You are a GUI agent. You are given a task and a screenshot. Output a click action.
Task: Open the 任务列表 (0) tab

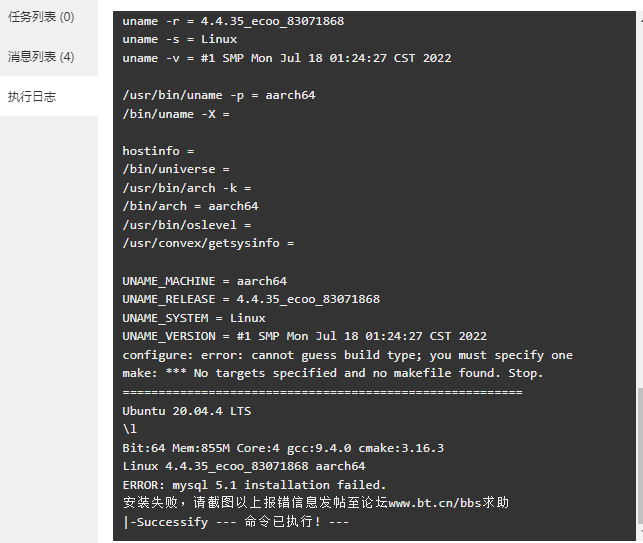pyautogui.click(x=41, y=17)
